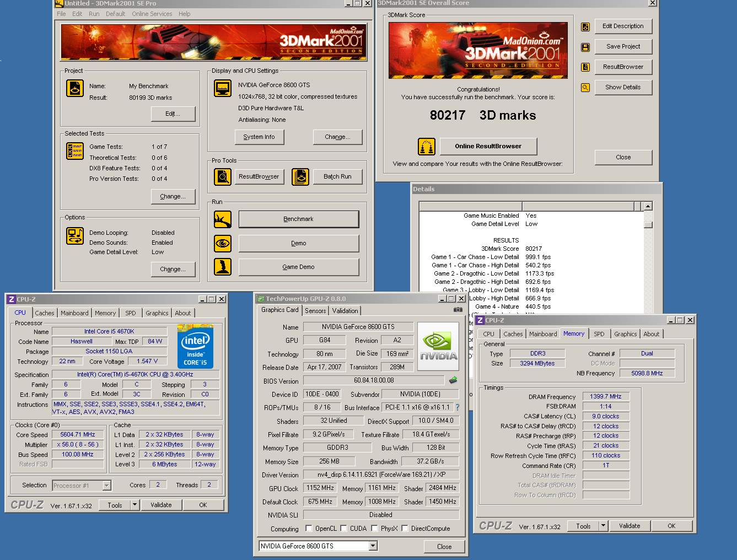Open the Processor #1 selection dropdown
Viewport: 737px width, 560px height.
pyautogui.click(x=107, y=486)
